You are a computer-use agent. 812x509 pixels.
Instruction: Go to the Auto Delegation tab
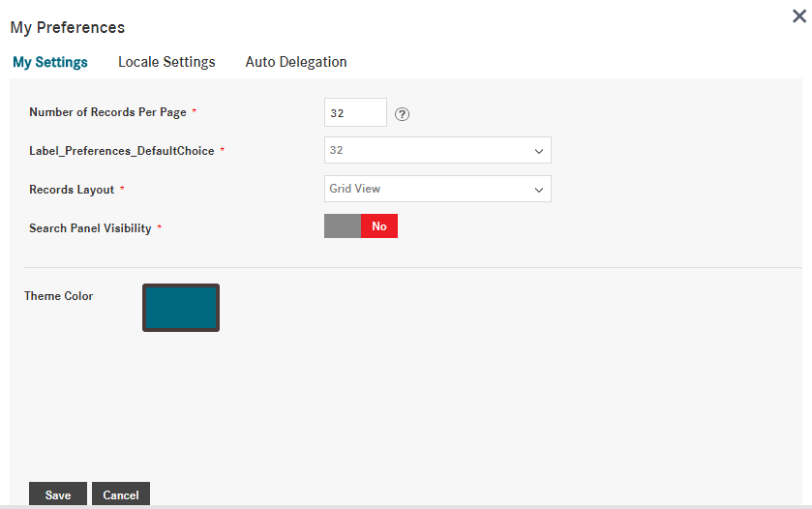(296, 62)
